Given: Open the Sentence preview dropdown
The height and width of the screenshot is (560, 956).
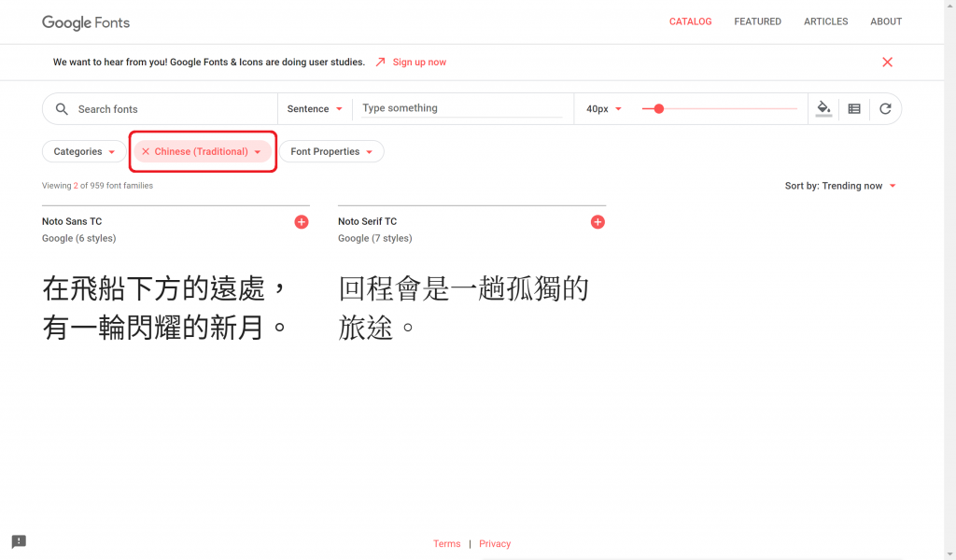Looking at the screenshot, I should 315,108.
